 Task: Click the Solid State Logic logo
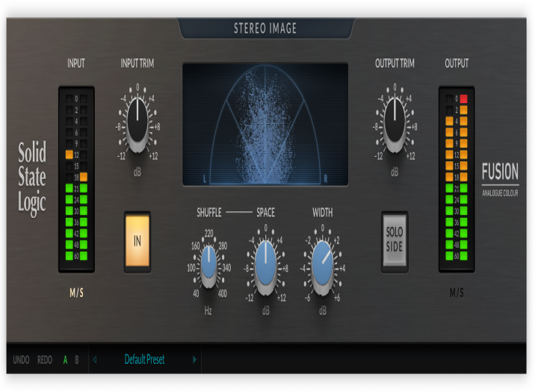pyautogui.click(x=32, y=179)
